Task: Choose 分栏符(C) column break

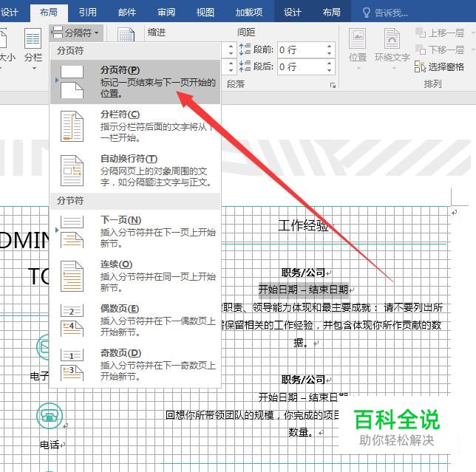Action: [135, 126]
